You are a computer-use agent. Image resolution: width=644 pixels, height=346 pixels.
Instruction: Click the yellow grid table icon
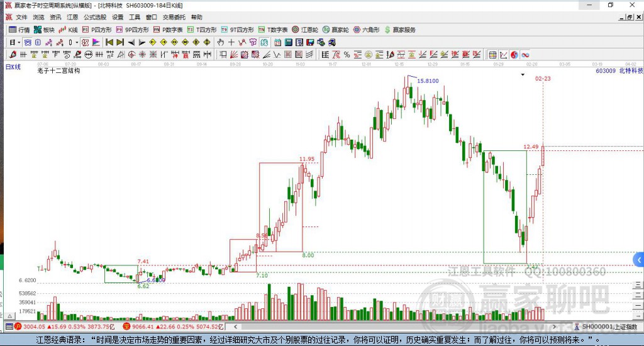493,55
